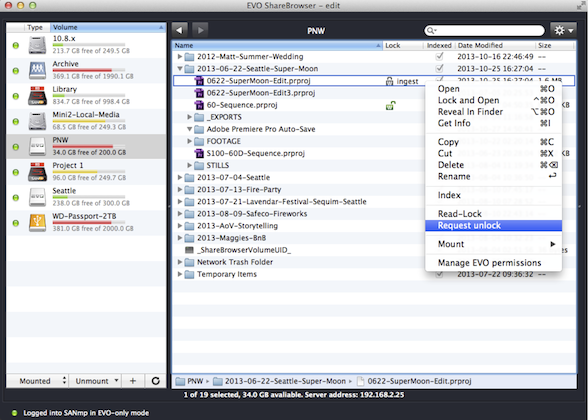Click the PNW EVO drive icon

[x=38, y=147]
